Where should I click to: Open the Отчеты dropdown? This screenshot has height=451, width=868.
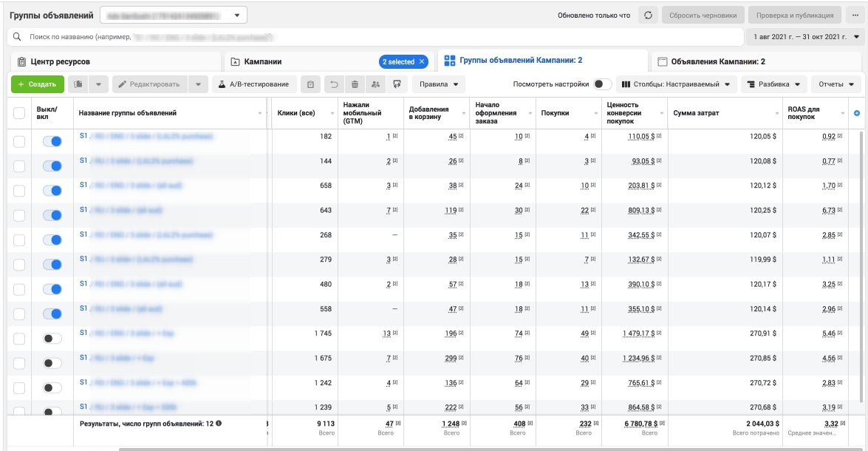tap(836, 84)
